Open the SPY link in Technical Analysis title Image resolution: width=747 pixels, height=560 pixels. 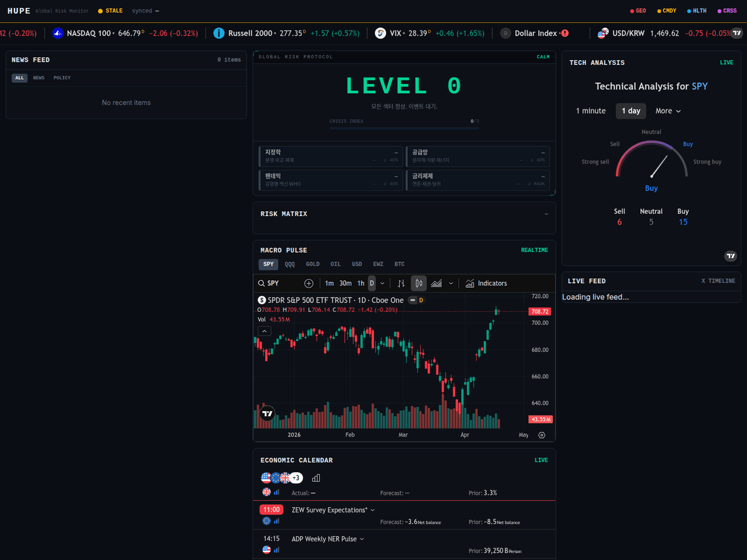click(700, 86)
